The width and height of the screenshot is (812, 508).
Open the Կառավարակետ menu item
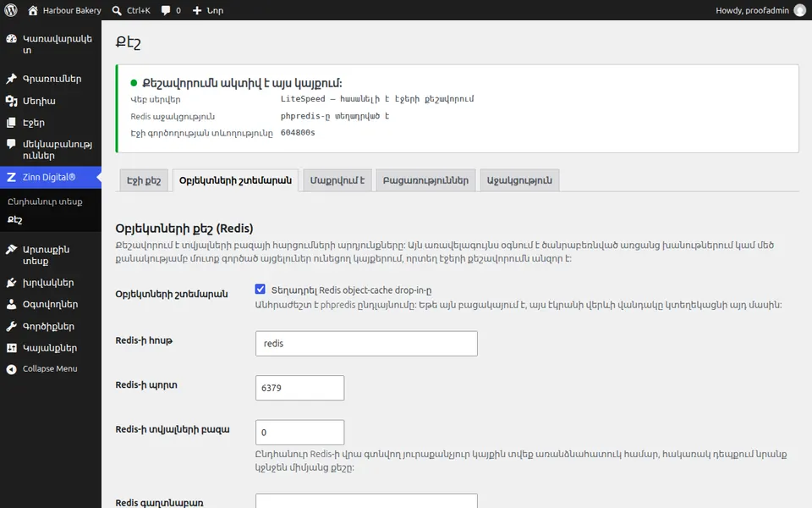pyautogui.click(x=51, y=45)
